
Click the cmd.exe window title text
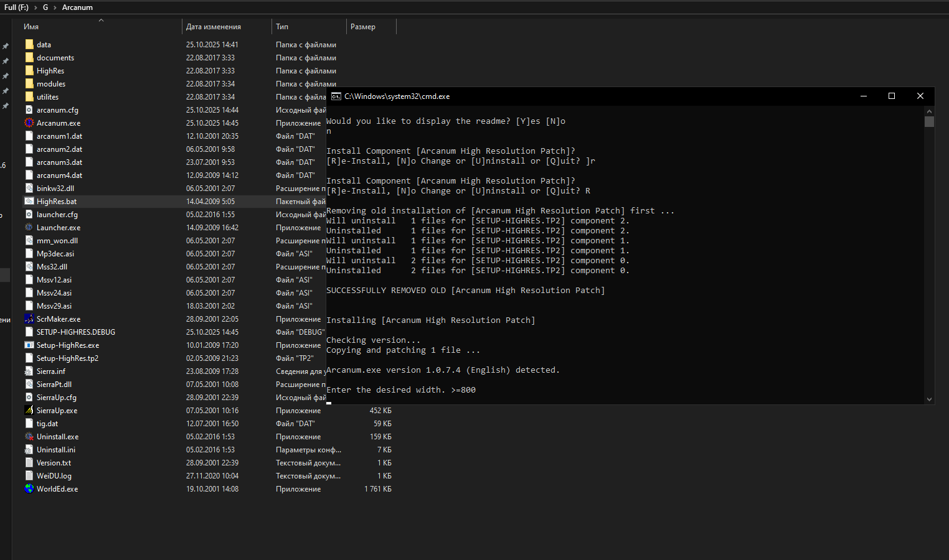point(397,96)
